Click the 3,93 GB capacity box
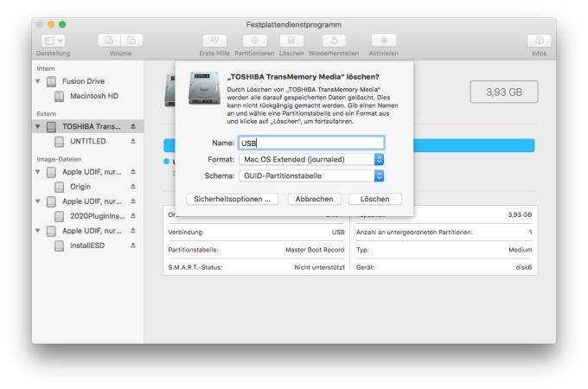The image size is (588, 389). (x=504, y=92)
